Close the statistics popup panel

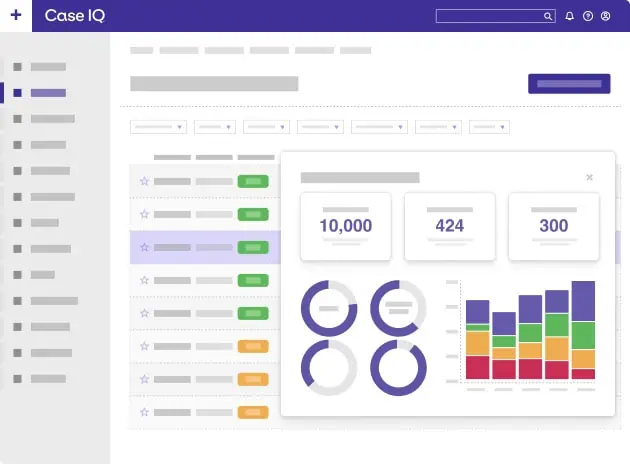point(589,177)
